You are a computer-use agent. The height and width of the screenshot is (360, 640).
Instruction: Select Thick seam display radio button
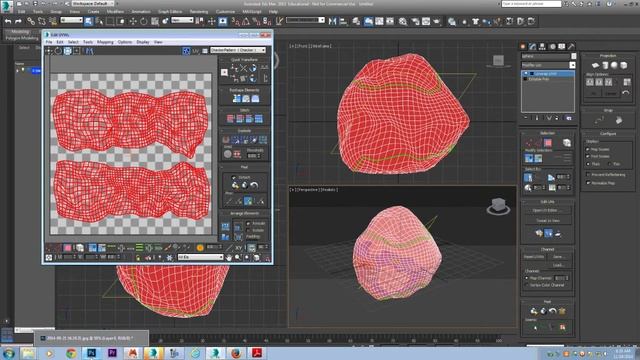click(588, 164)
